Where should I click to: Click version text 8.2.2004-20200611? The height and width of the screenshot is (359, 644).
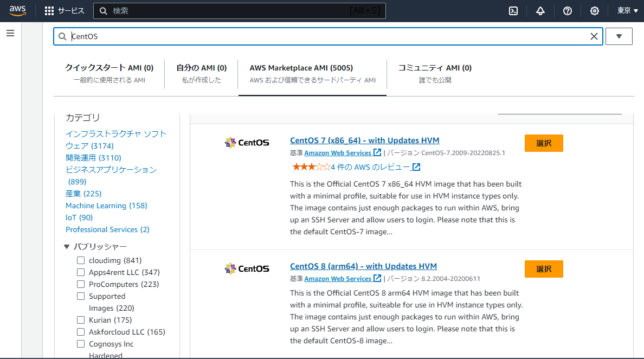coord(450,279)
